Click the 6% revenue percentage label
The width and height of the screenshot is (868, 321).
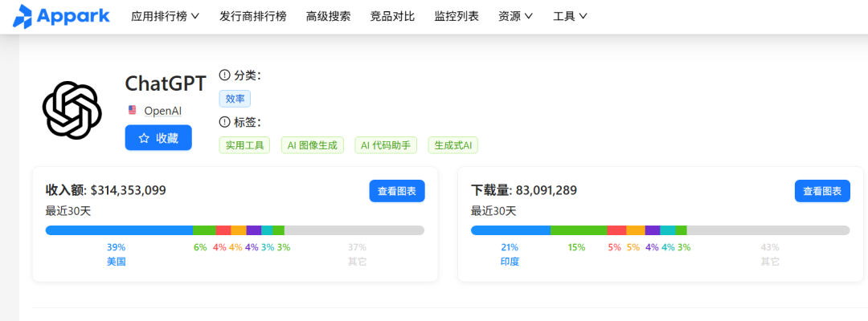coord(200,247)
